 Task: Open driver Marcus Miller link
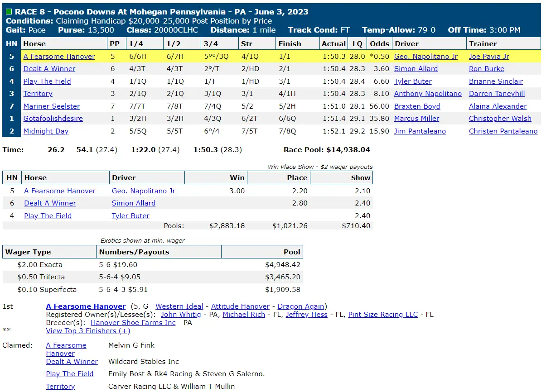point(417,119)
